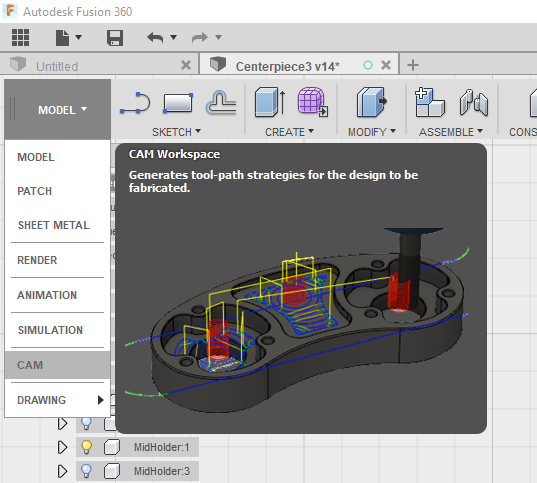The image size is (537, 483).
Task: Open the undo history dropdown arrow
Action: (174, 37)
